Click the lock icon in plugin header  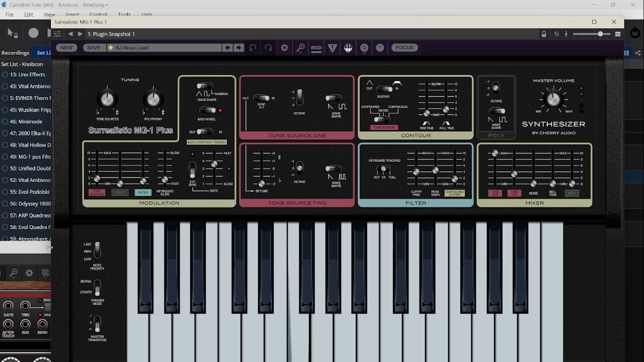tap(544, 34)
